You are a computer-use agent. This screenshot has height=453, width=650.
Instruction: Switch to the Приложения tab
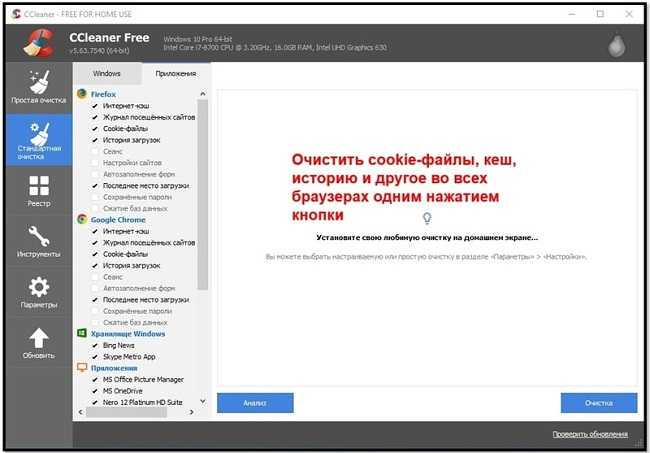pyautogui.click(x=176, y=73)
